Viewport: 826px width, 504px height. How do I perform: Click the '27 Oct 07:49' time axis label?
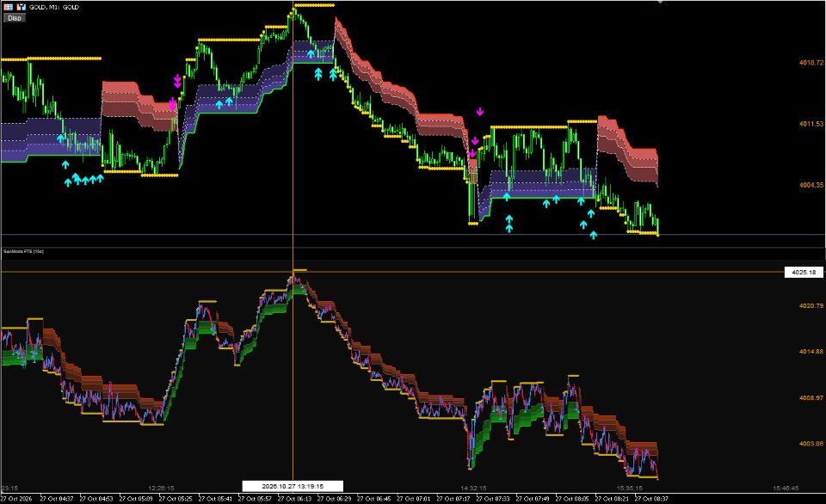(533, 499)
